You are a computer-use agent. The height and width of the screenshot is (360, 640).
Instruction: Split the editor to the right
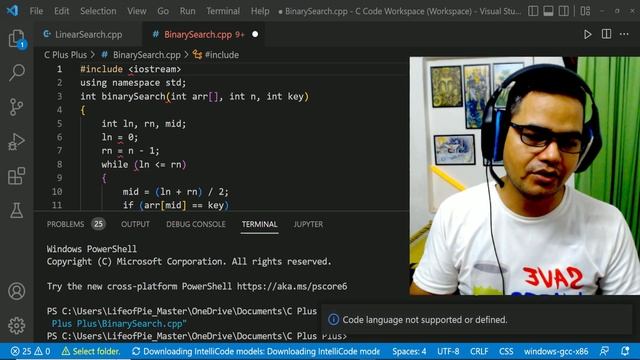(607, 34)
